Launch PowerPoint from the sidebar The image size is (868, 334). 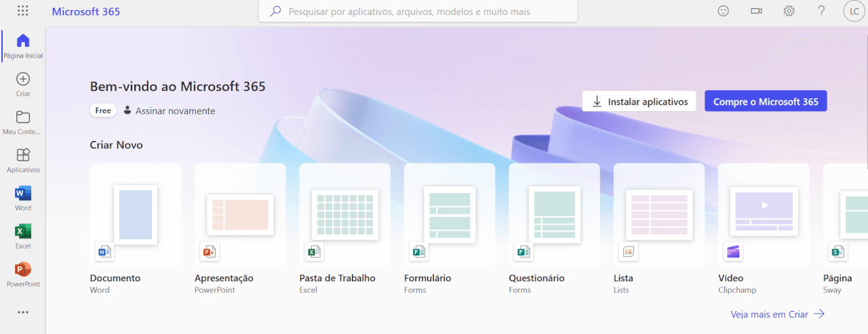pyautogui.click(x=23, y=269)
